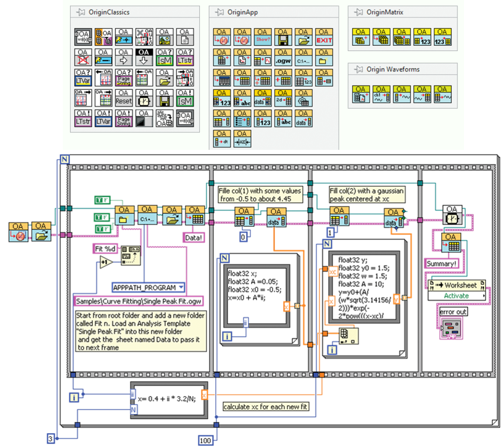Open the Activate method selector on Worksheet node
Screen dimensions: 504x446
tap(456, 296)
